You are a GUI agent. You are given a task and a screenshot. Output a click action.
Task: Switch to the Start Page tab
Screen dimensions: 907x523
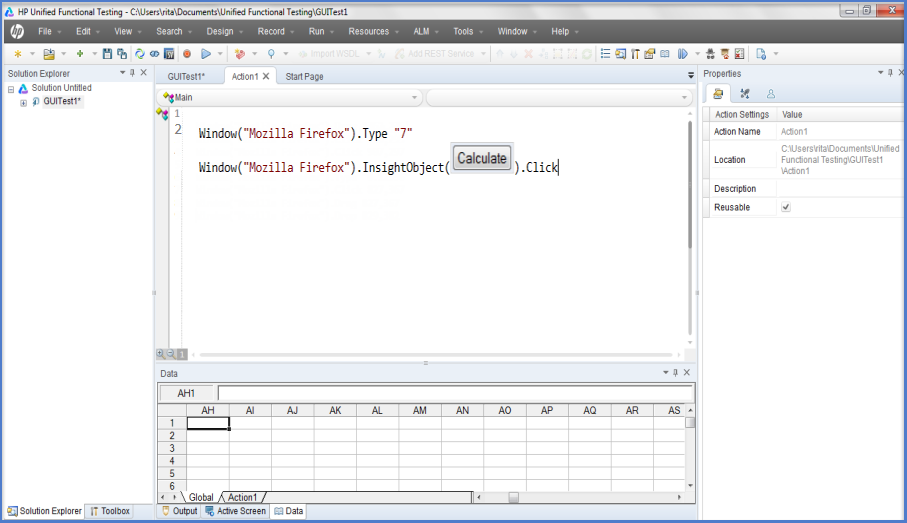(304, 76)
